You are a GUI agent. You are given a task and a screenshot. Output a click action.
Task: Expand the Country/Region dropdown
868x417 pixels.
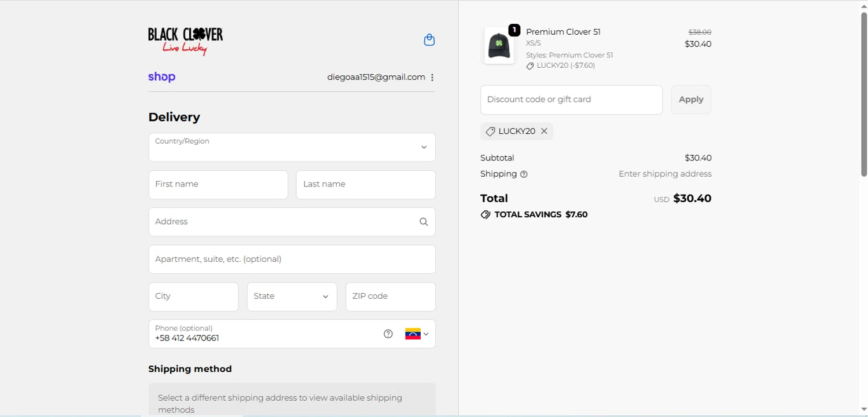coord(292,147)
